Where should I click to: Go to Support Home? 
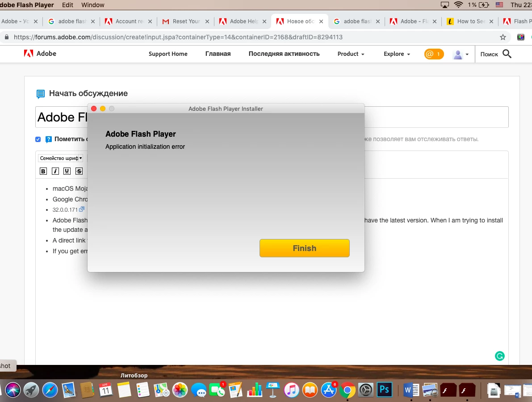[x=168, y=54]
